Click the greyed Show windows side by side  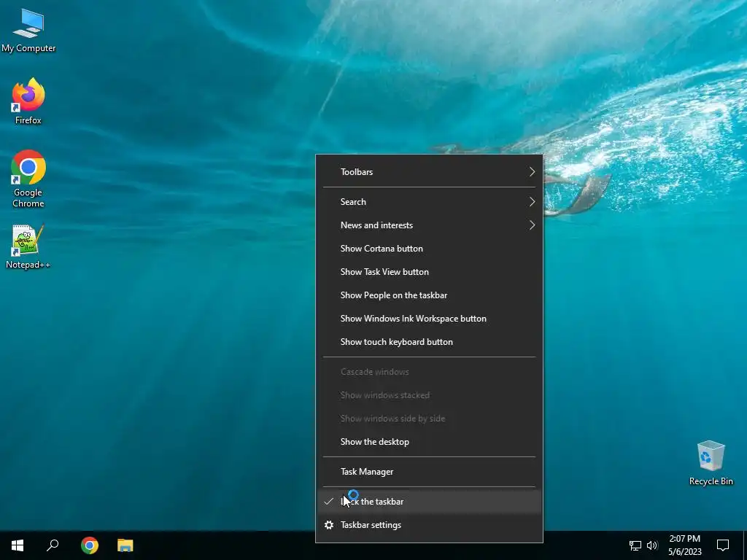click(x=429, y=419)
